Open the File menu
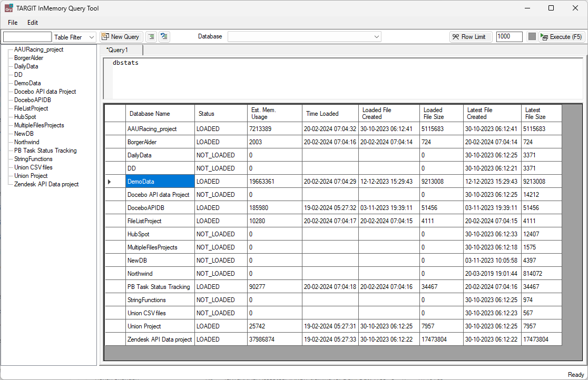This screenshot has width=588, height=380. [x=13, y=23]
